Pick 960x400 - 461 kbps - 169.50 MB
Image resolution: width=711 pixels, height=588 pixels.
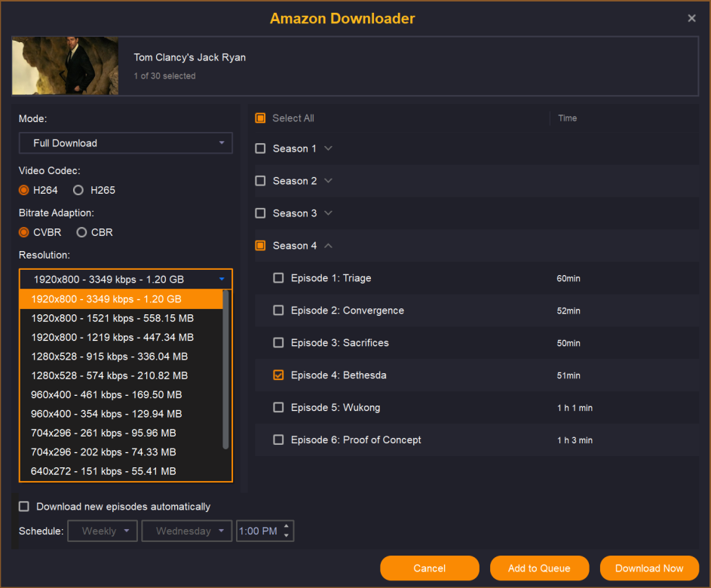coord(121,395)
